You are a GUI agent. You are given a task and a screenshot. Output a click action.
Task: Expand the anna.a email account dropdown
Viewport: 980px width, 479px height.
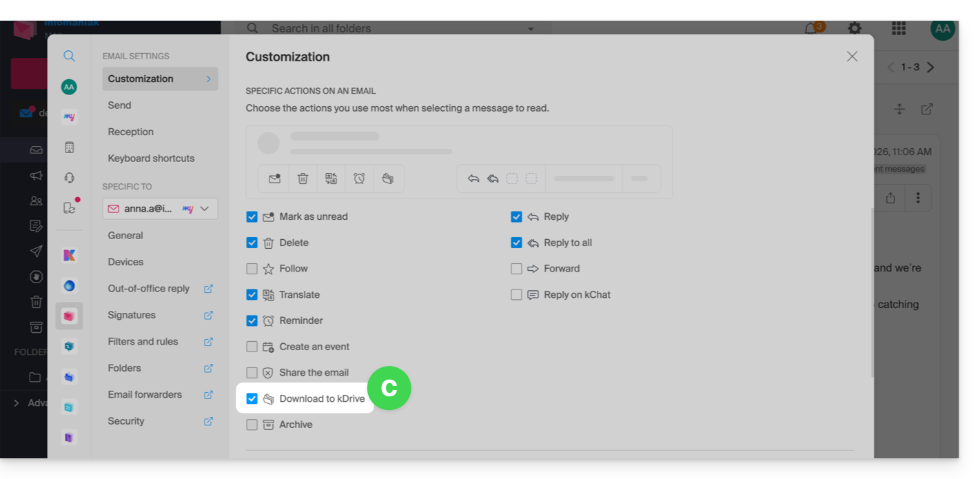click(205, 209)
